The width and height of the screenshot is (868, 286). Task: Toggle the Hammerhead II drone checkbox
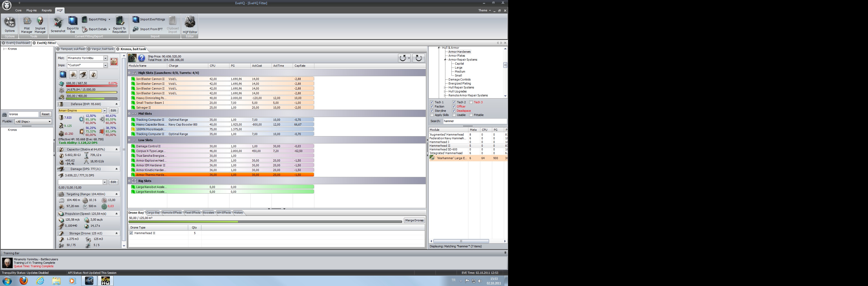(131, 233)
